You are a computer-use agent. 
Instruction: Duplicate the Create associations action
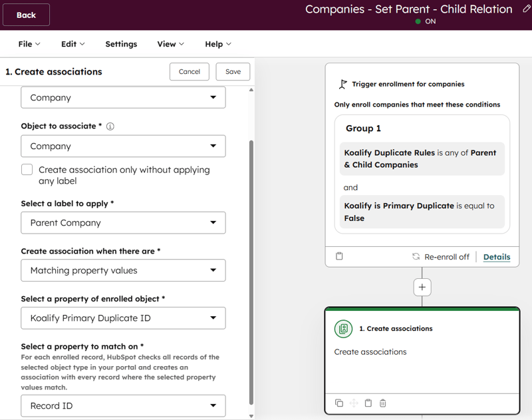(x=339, y=403)
